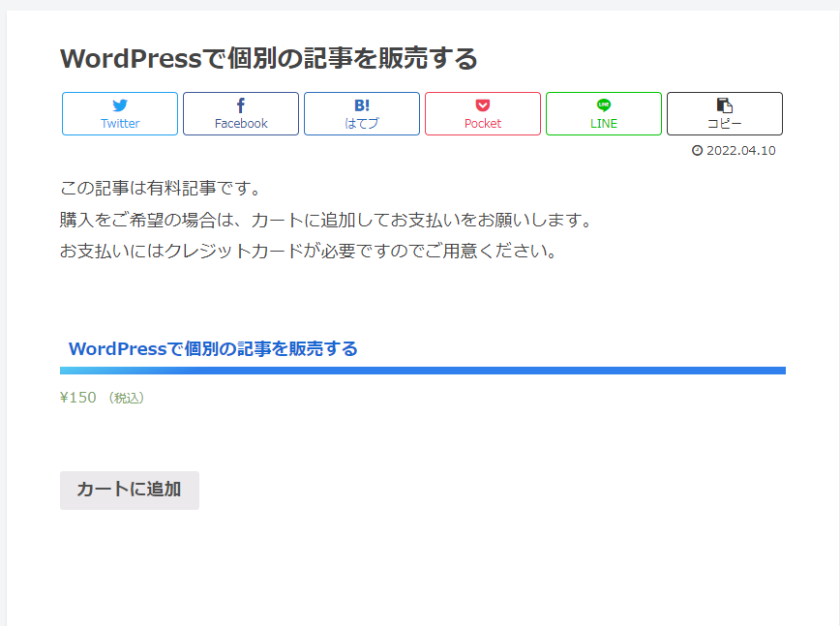Save the article to Pocket
This screenshot has width=840, height=626.
483,113
